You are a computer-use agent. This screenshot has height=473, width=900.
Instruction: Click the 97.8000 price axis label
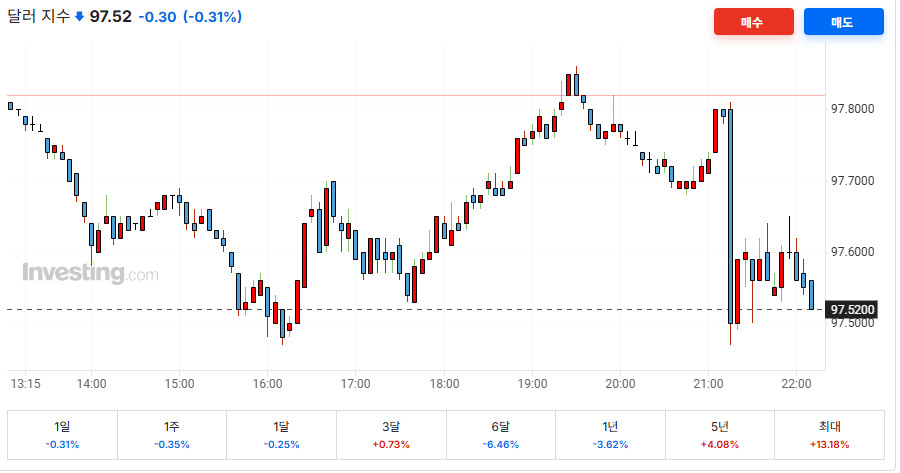pos(853,109)
